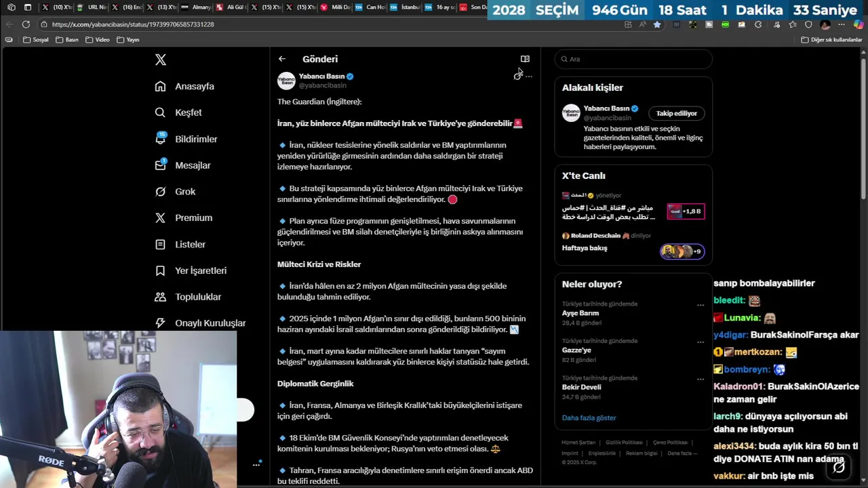Click the browser back arrow
The image size is (868, 488).
tap(9, 24)
